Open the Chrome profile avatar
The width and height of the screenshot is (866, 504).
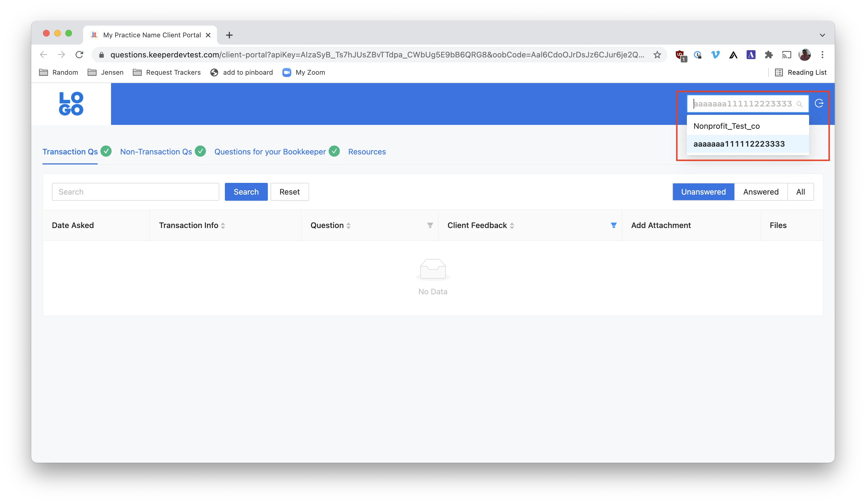tap(805, 55)
